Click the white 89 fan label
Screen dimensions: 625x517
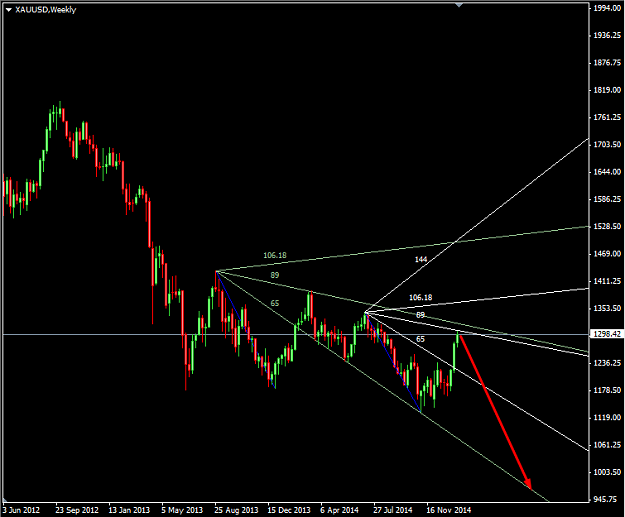pyautogui.click(x=421, y=315)
